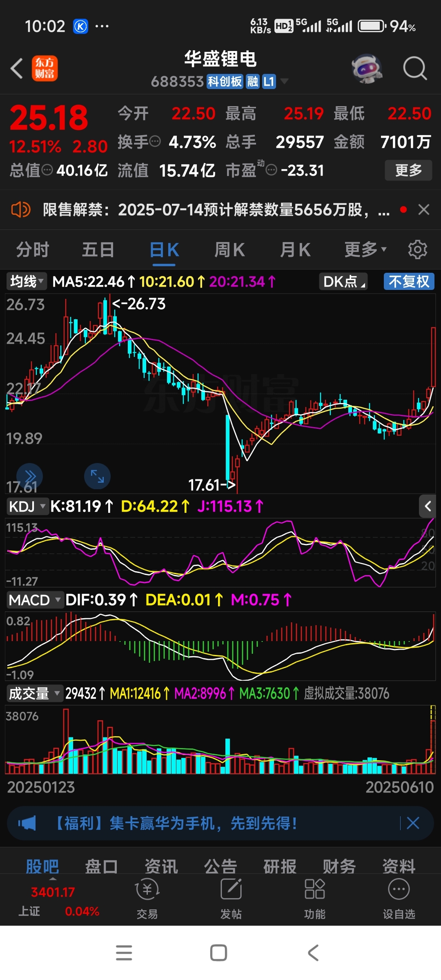Tap the double-chevron expand chart icon

click(x=30, y=477)
